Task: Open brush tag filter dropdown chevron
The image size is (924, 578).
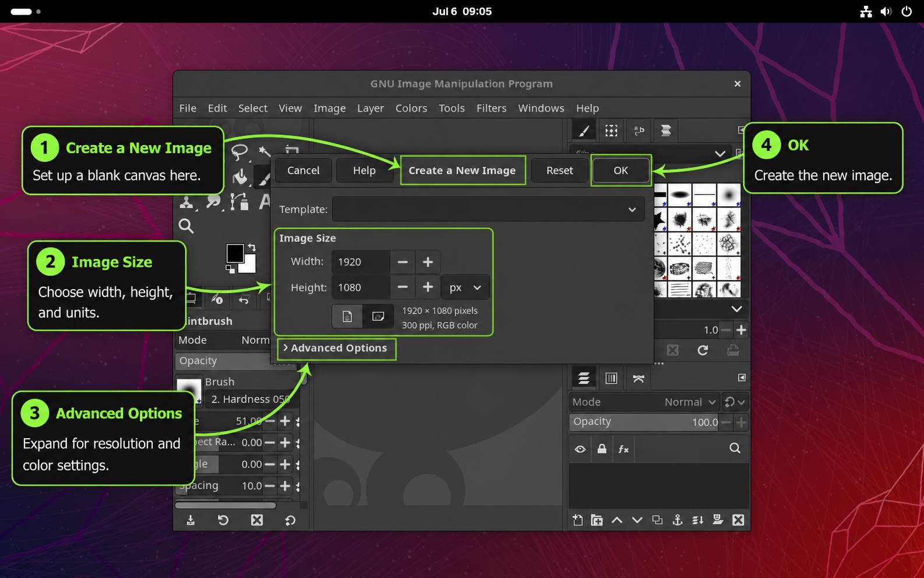Action: pos(720,153)
